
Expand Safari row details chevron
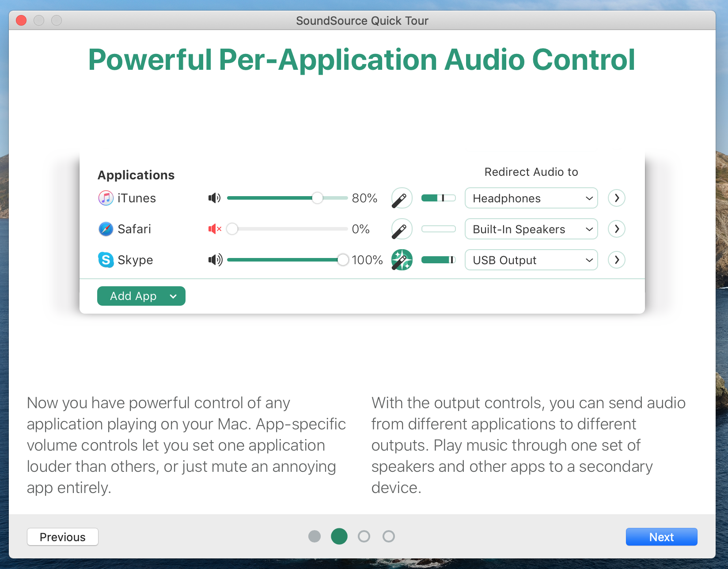(617, 229)
